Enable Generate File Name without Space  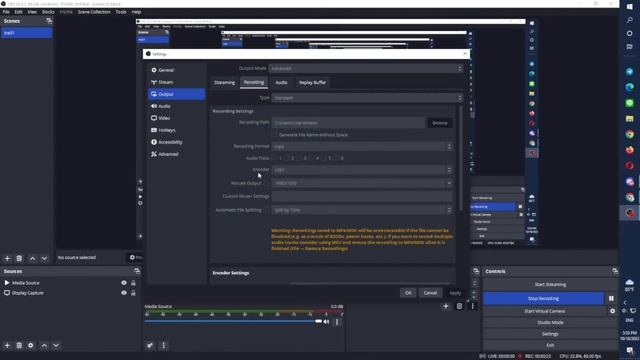coord(275,135)
